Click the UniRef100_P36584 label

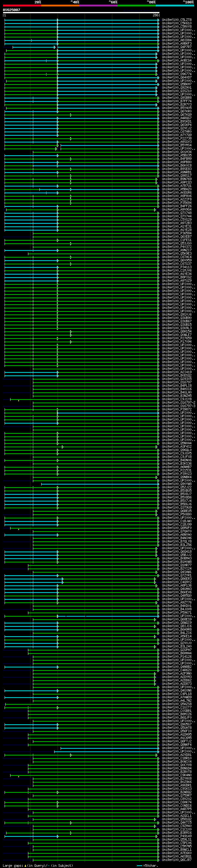point(177,233)
